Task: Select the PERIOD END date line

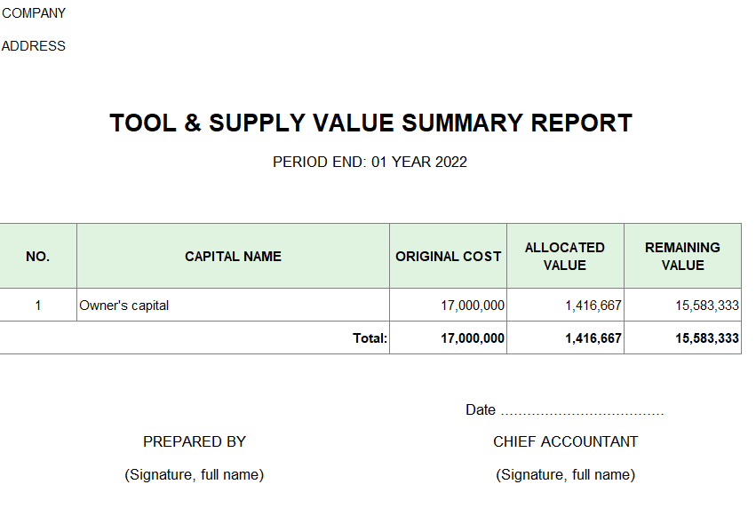Action: pyautogui.click(x=370, y=162)
